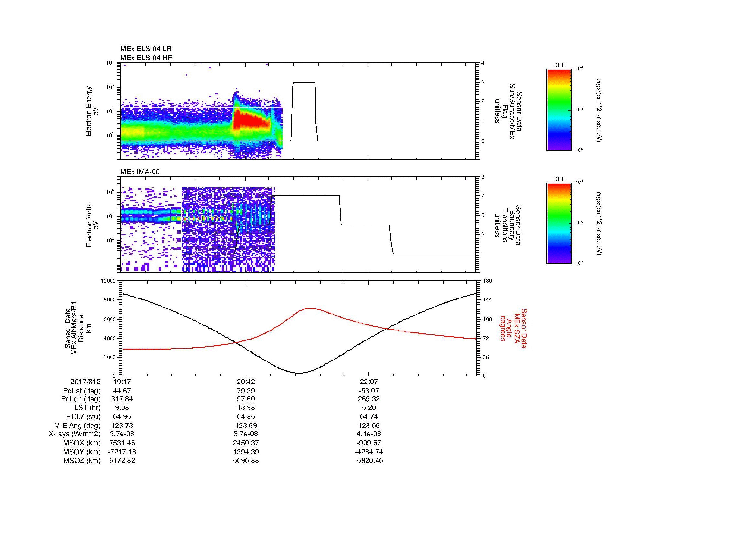Click the red electron flux burst in ELS plot
The image size is (756, 534).
pos(251,121)
